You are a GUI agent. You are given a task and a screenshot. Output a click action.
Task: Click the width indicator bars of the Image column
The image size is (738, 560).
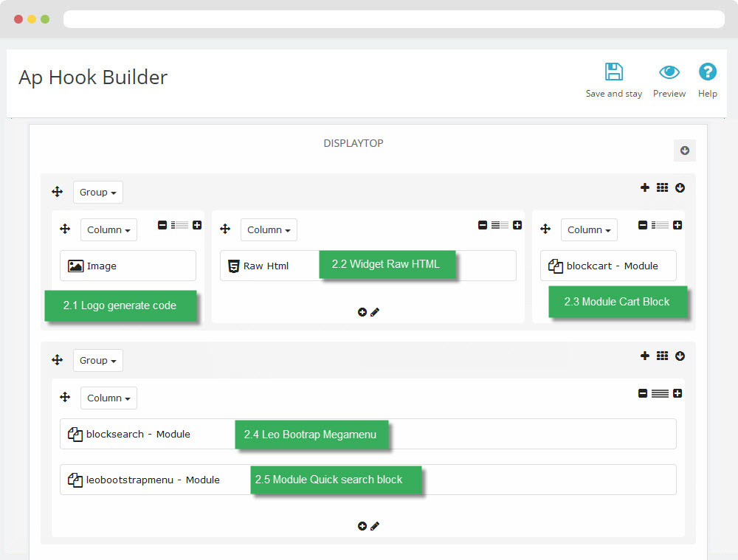tap(179, 225)
